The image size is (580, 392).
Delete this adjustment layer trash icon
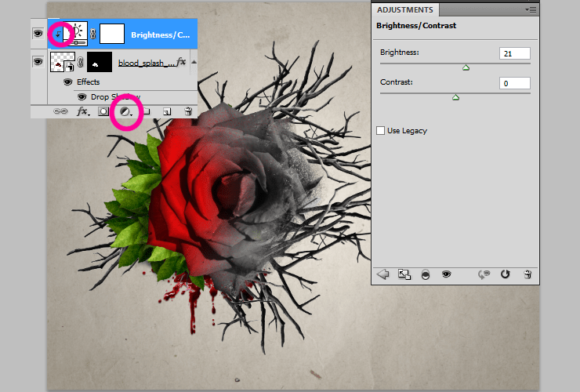pyautogui.click(x=527, y=274)
